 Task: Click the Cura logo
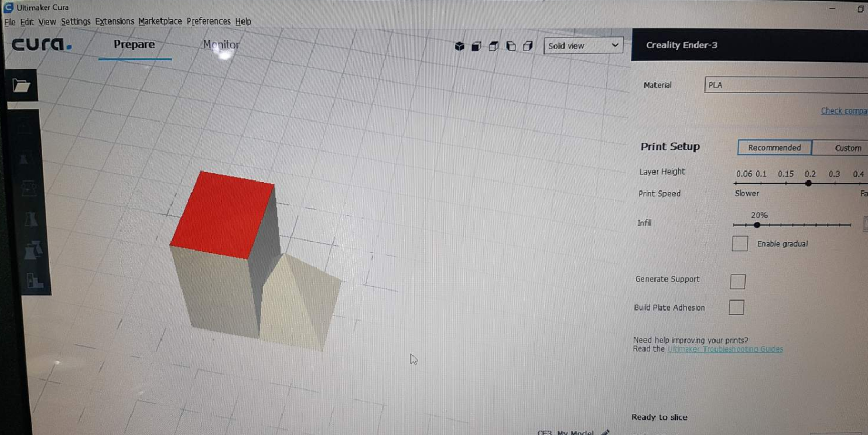click(x=42, y=44)
